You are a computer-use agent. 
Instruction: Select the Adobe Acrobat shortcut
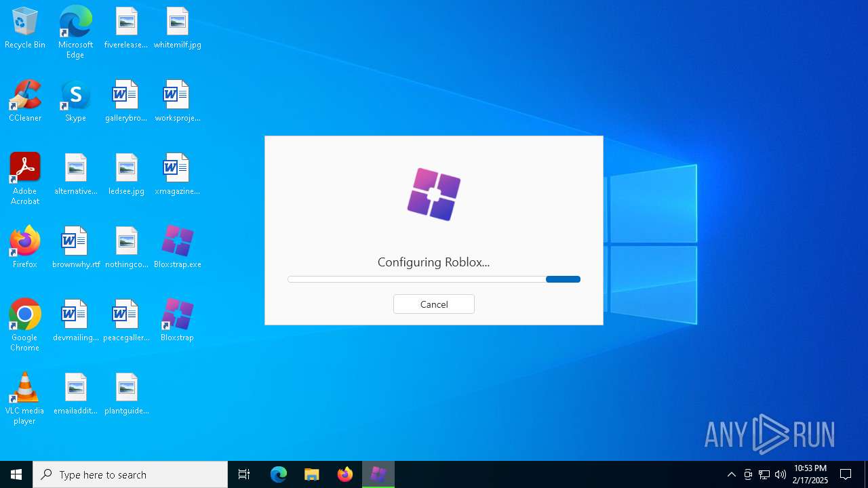[25, 179]
